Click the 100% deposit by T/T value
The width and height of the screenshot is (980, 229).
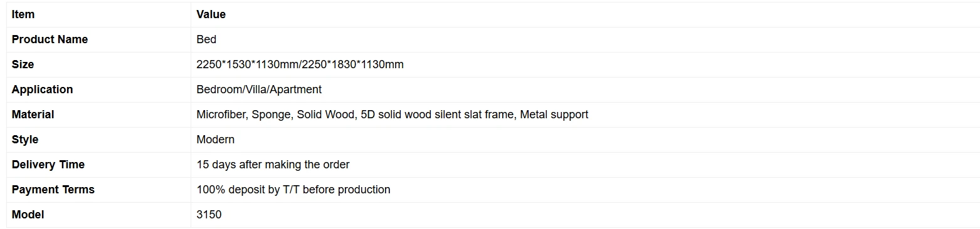coord(255,190)
